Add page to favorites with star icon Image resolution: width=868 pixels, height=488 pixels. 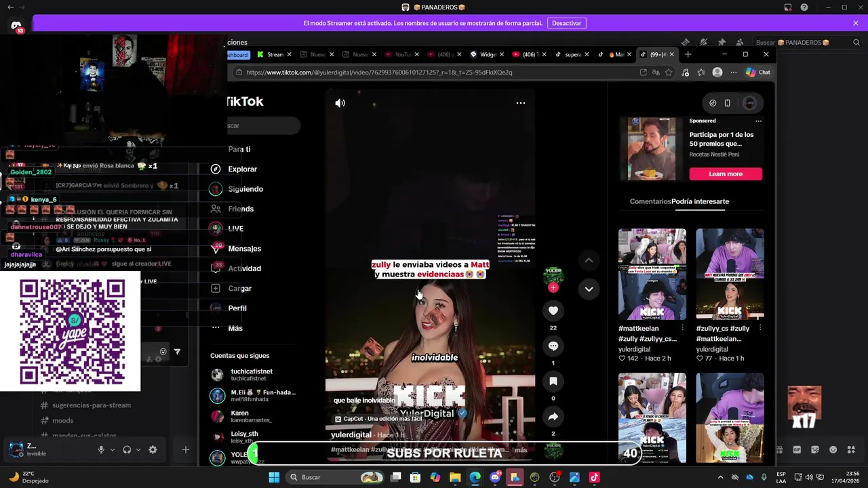[x=669, y=73]
